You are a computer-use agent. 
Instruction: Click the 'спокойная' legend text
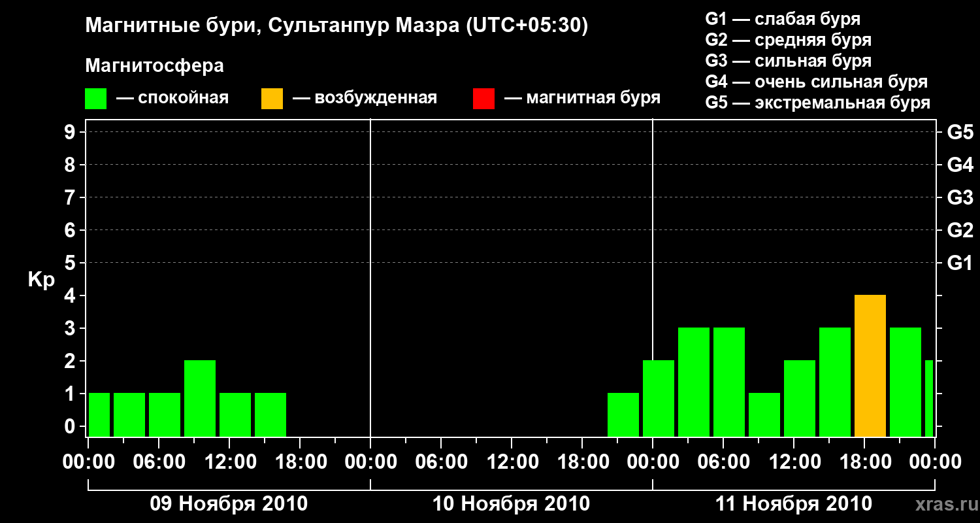coord(183,98)
